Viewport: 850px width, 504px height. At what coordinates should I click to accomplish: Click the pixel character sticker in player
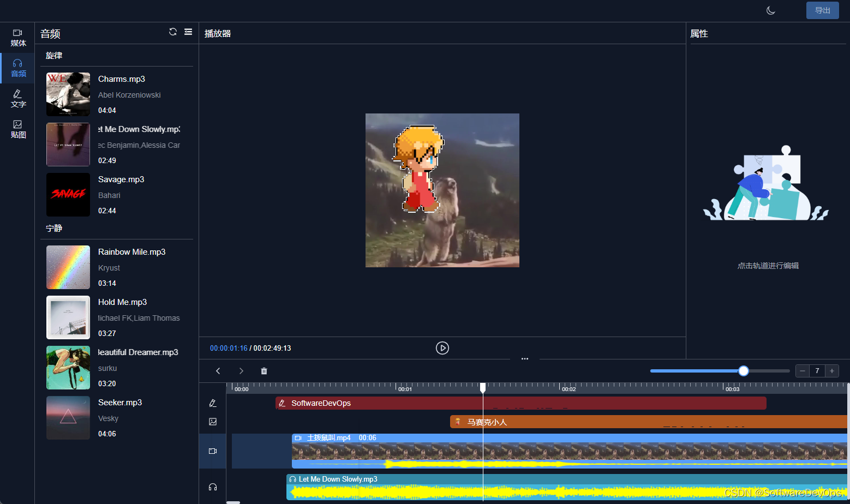(418, 169)
